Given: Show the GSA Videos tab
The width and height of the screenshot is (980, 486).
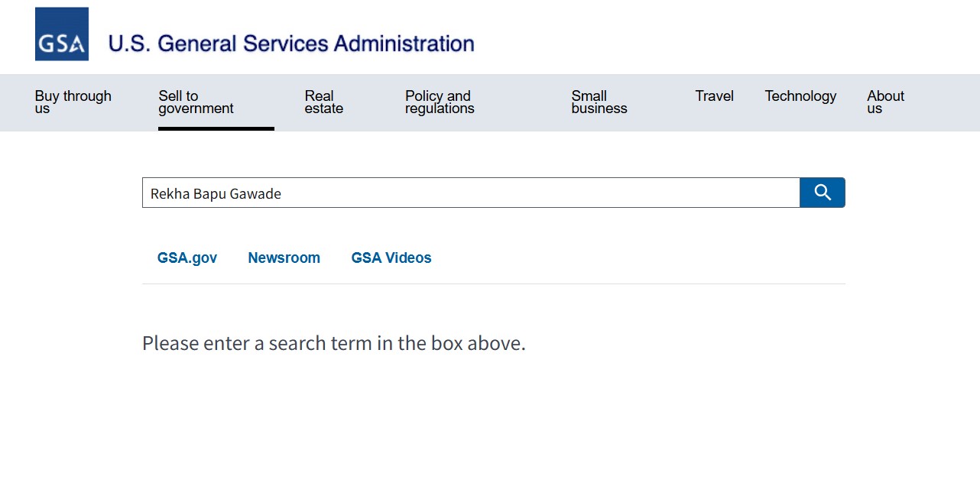Looking at the screenshot, I should click(x=391, y=258).
